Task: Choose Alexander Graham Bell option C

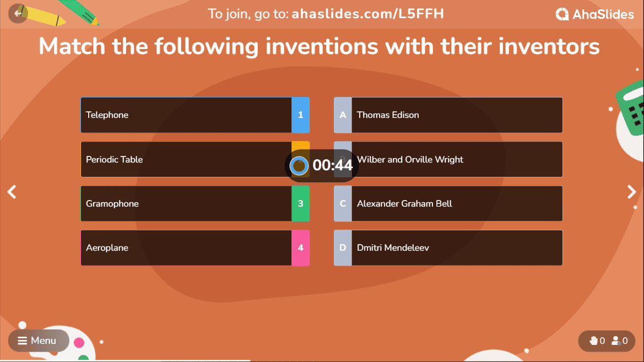Action: pyautogui.click(x=448, y=203)
